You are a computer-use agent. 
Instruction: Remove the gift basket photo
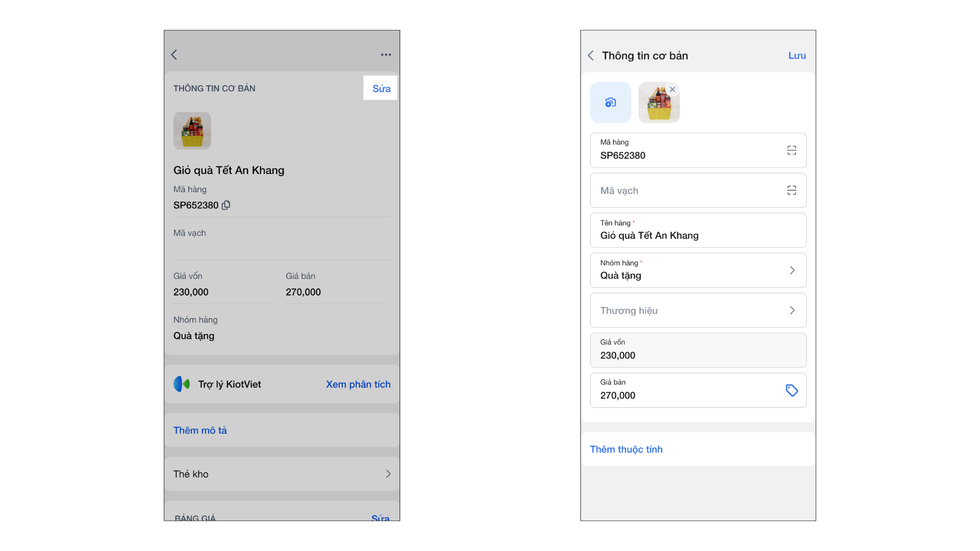[672, 89]
